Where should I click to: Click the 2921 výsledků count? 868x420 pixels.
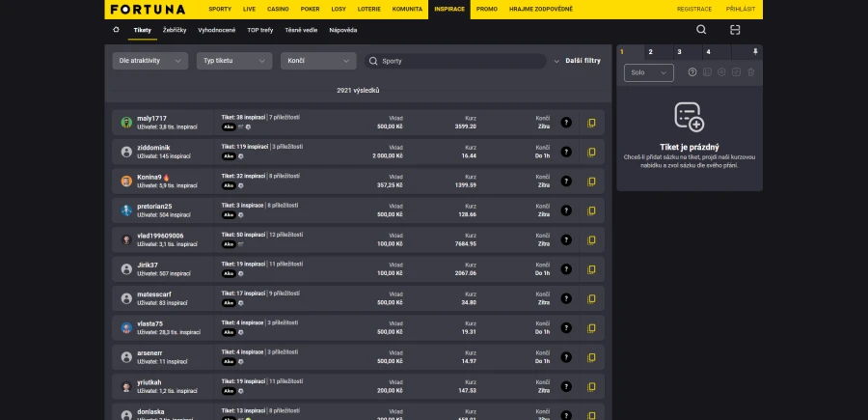click(358, 91)
